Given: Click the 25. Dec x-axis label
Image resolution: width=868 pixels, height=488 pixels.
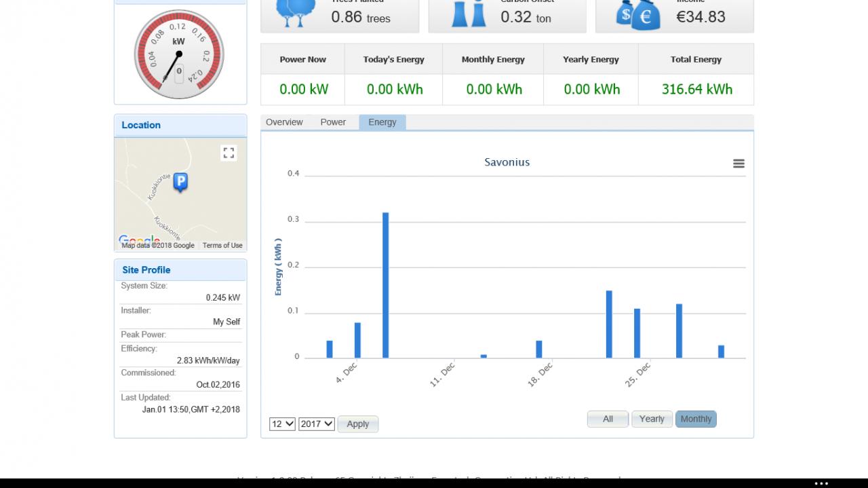Looking at the screenshot, I should (637, 375).
